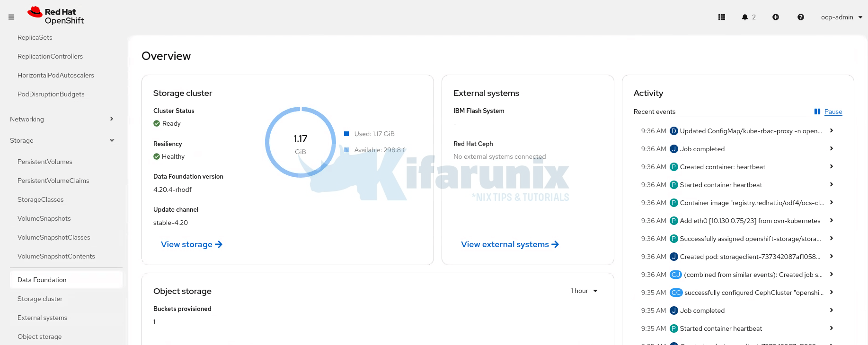Open the ReplicaSets nav item
Screen dimensions: 868x345
tap(35, 37)
